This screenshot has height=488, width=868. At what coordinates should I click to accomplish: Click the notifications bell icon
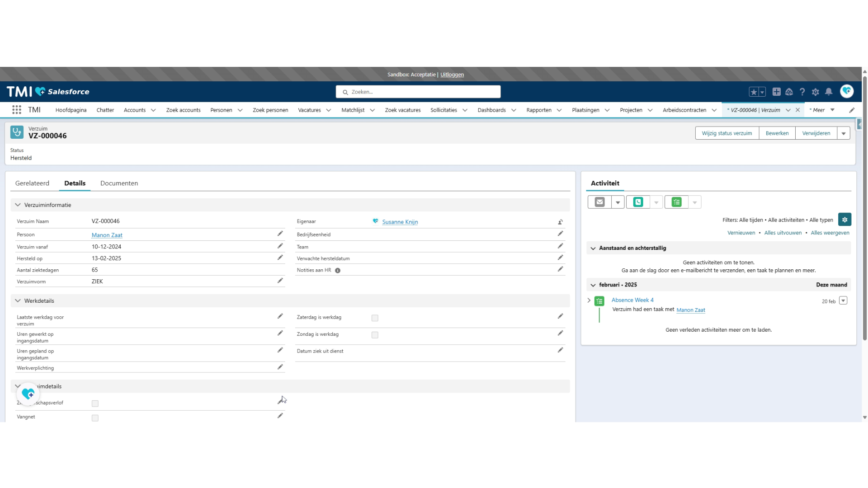point(829,92)
